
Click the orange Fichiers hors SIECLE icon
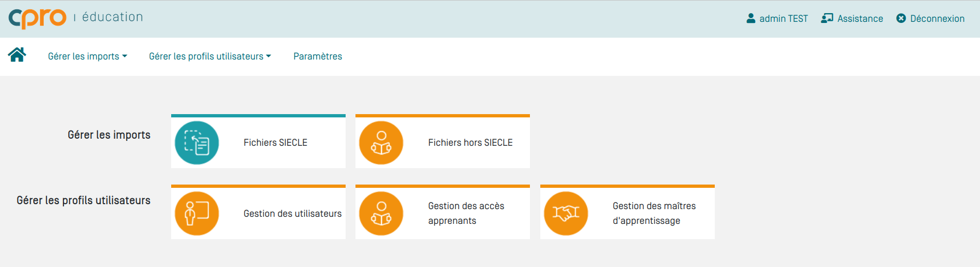tap(381, 143)
